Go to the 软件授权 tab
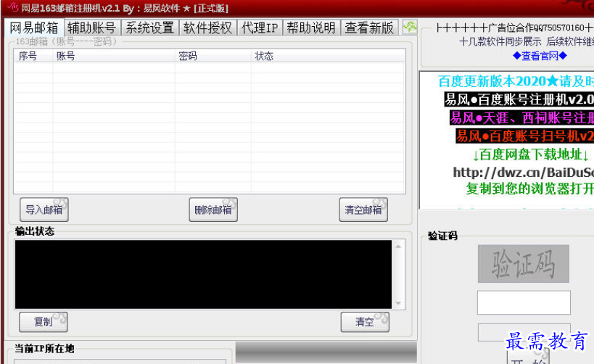 click(207, 28)
